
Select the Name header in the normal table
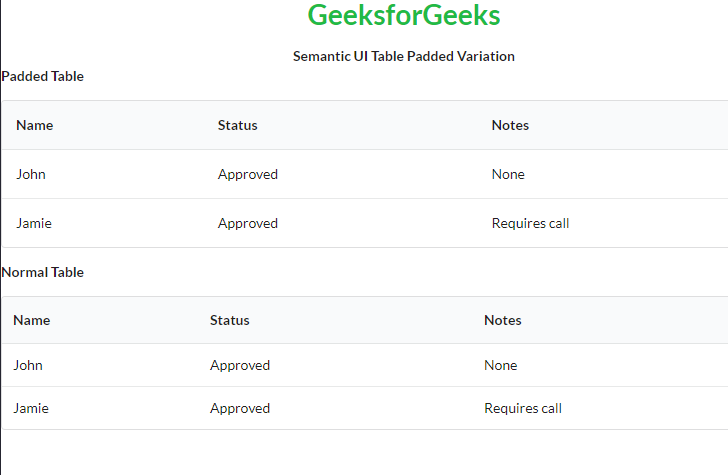pyautogui.click(x=32, y=320)
